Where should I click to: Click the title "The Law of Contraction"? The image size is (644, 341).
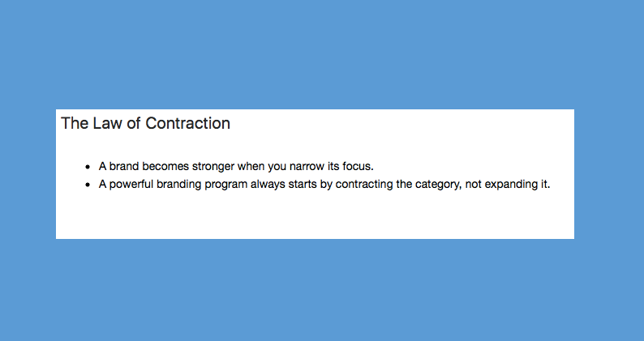coord(145,123)
